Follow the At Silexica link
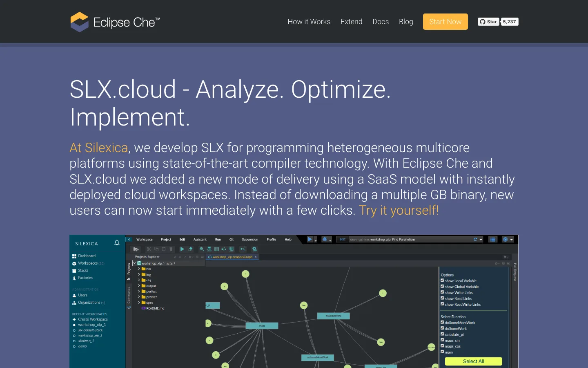Image resolution: width=588 pixels, height=368 pixels. tap(99, 148)
